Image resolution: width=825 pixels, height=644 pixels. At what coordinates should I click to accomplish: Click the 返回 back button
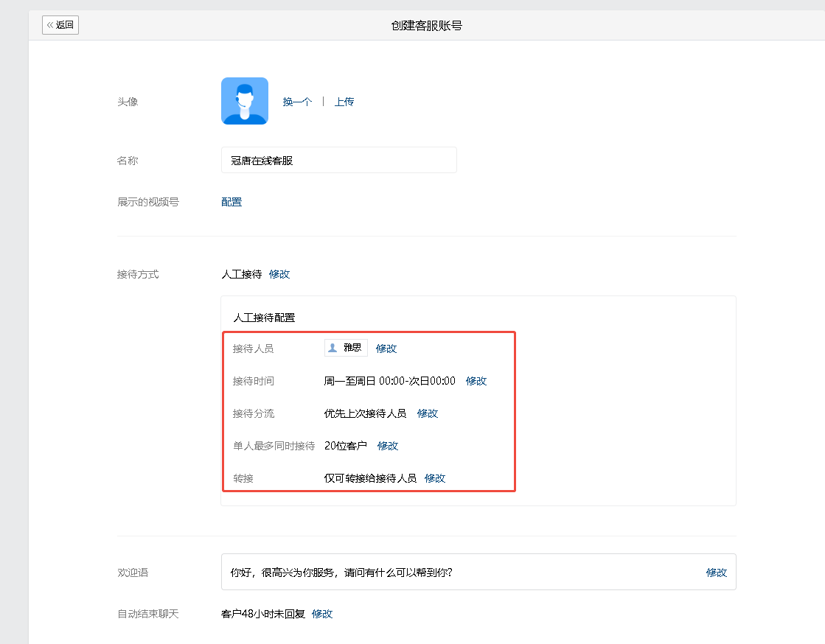[x=60, y=25]
